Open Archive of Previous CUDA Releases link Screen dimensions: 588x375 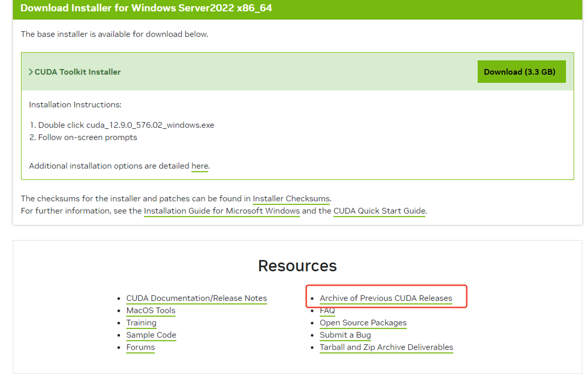click(386, 298)
